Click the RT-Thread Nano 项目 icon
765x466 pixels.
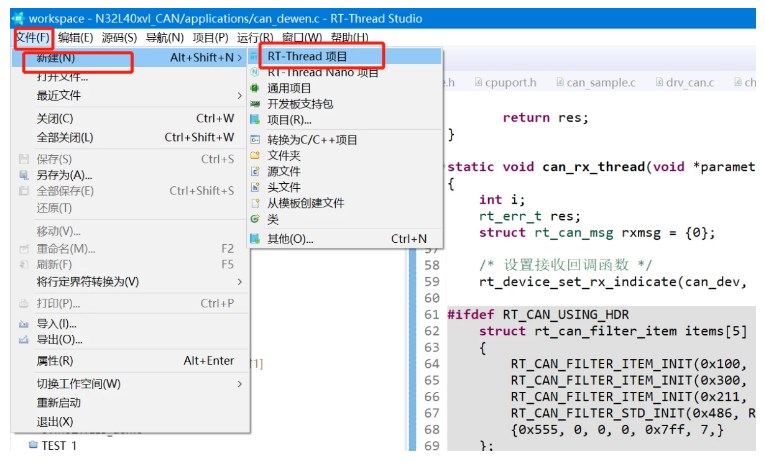pyautogui.click(x=254, y=72)
